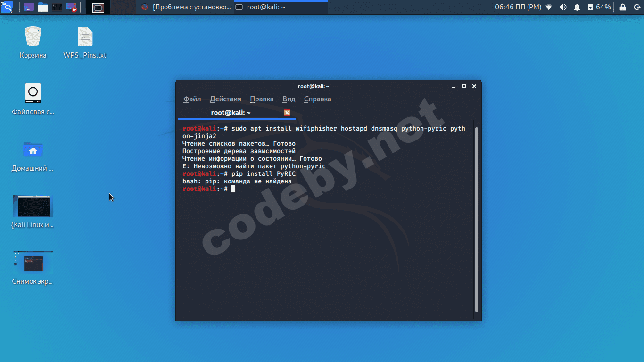The image size is (644, 362).
Task: Click the line 'Построение дерева зависимостей'
Action: click(239, 151)
